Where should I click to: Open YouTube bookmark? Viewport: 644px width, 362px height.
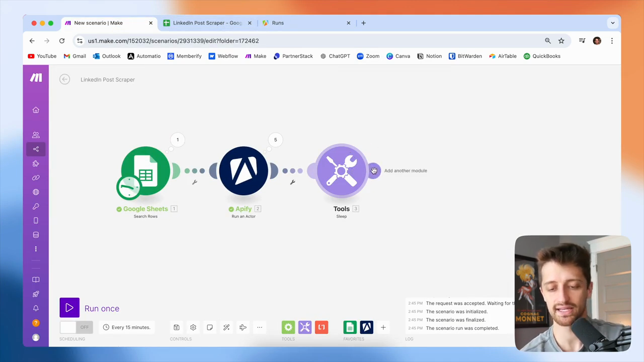42,56
